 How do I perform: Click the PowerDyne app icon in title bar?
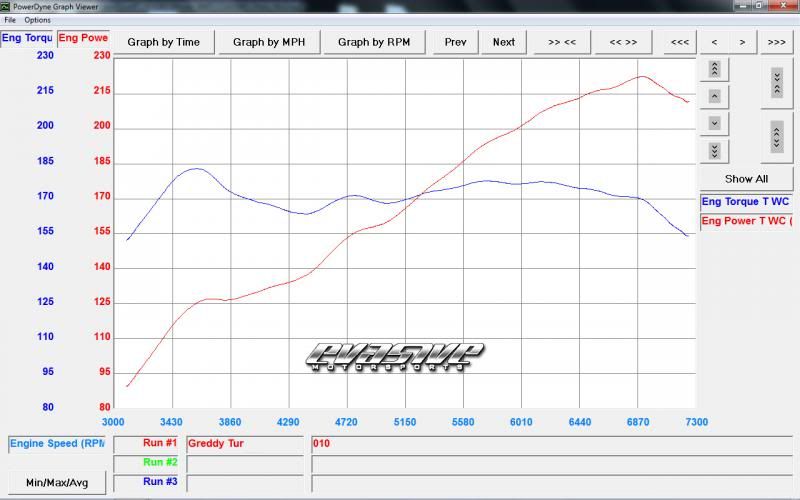pos(6,6)
